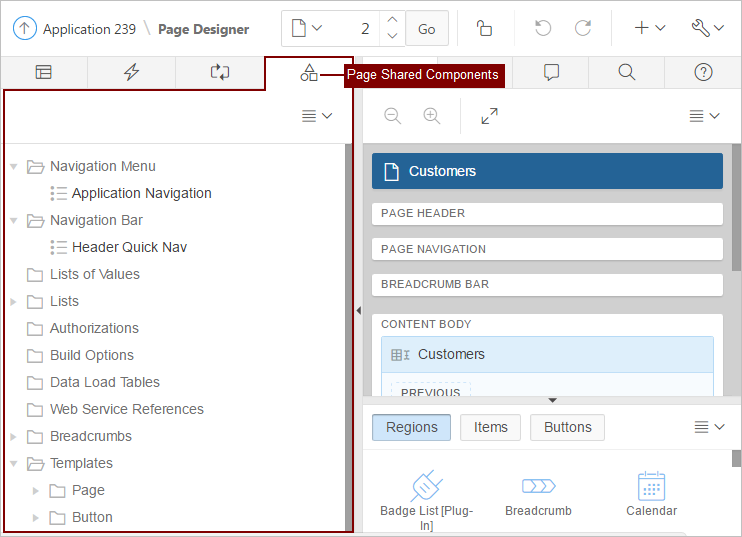Click the Redo arrow icon
The height and width of the screenshot is (537, 742).
tap(583, 29)
